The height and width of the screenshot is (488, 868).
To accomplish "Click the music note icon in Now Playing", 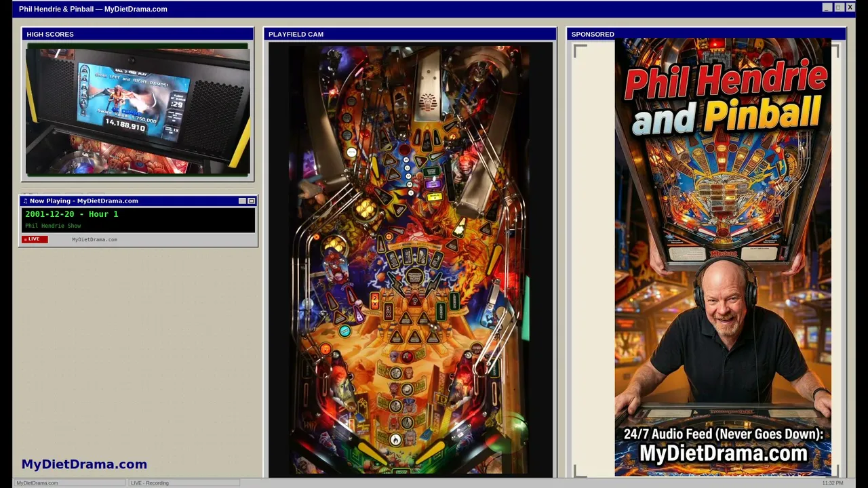I will point(26,201).
